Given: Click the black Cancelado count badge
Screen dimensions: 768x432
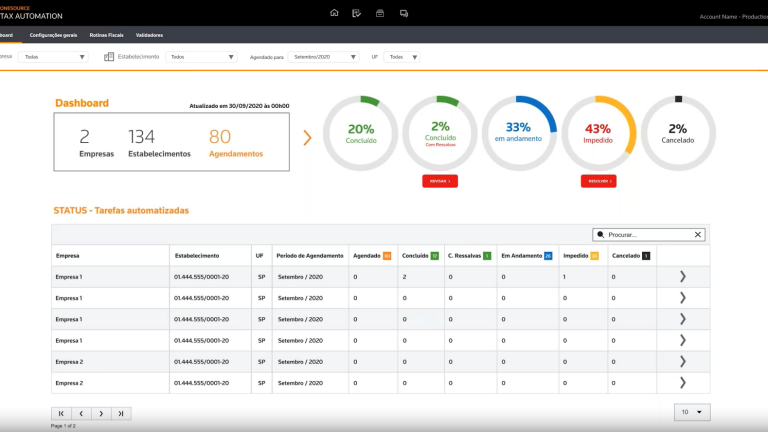Looking at the screenshot, I should pyautogui.click(x=646, y=256).
